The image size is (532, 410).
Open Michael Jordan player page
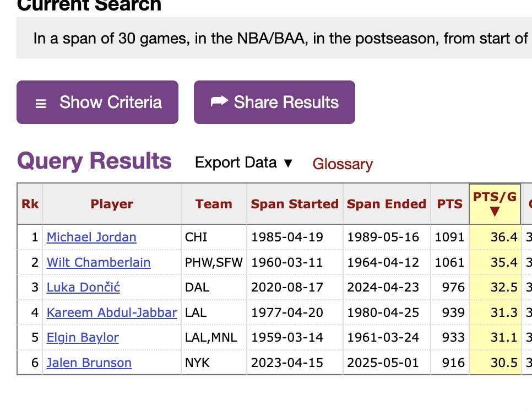tap(91, 237)
